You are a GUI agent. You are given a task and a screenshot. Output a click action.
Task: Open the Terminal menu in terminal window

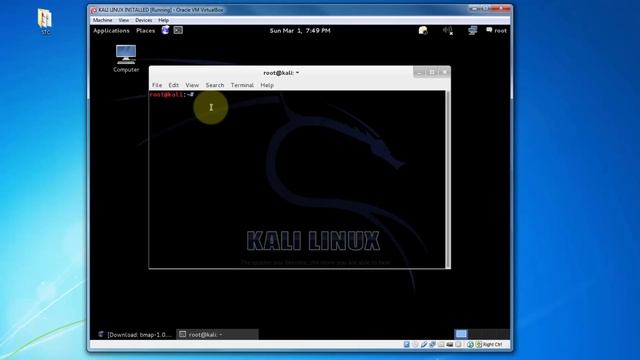click(x=242, y=85)
